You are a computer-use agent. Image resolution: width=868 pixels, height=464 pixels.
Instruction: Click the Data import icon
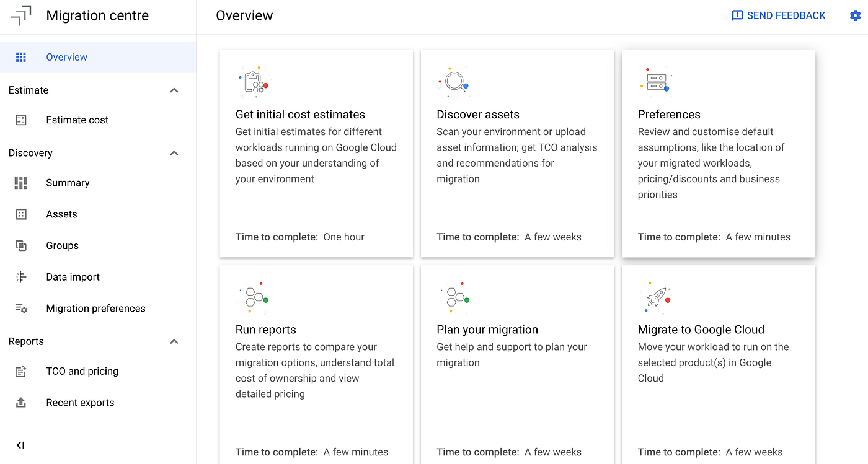pyautogui.click(x=20, y=277)
